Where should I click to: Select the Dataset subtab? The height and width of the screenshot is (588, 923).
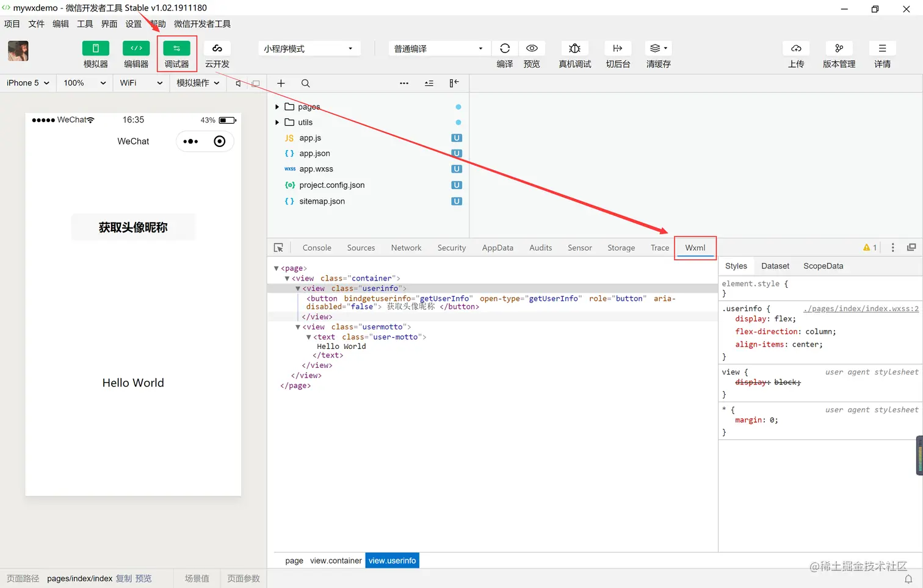click(x=775, y=266)
